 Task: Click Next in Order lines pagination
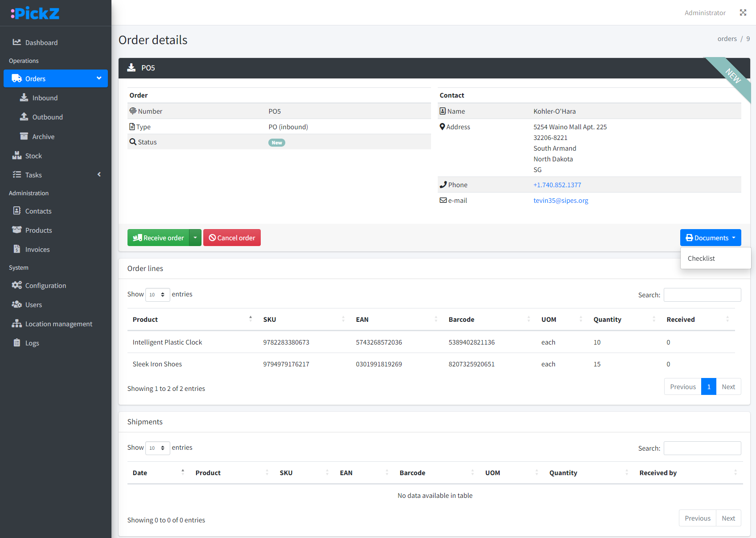pos(728,386)
